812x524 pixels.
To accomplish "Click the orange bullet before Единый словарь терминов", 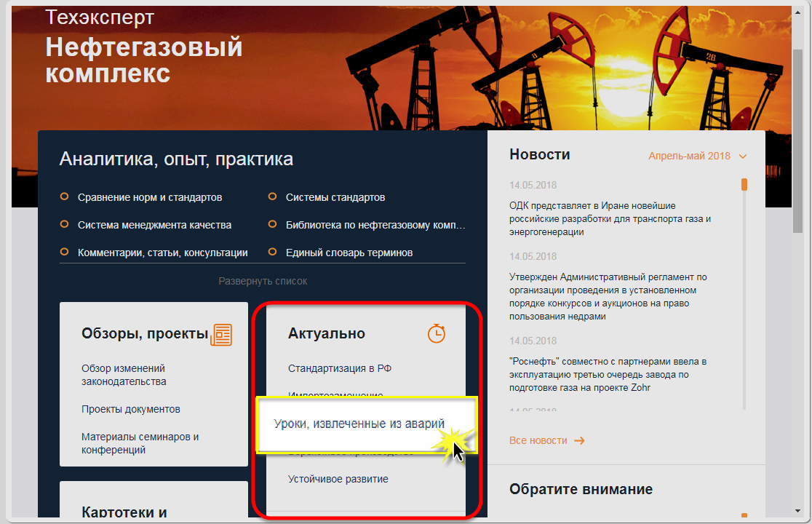I will (x=272, y=253).
